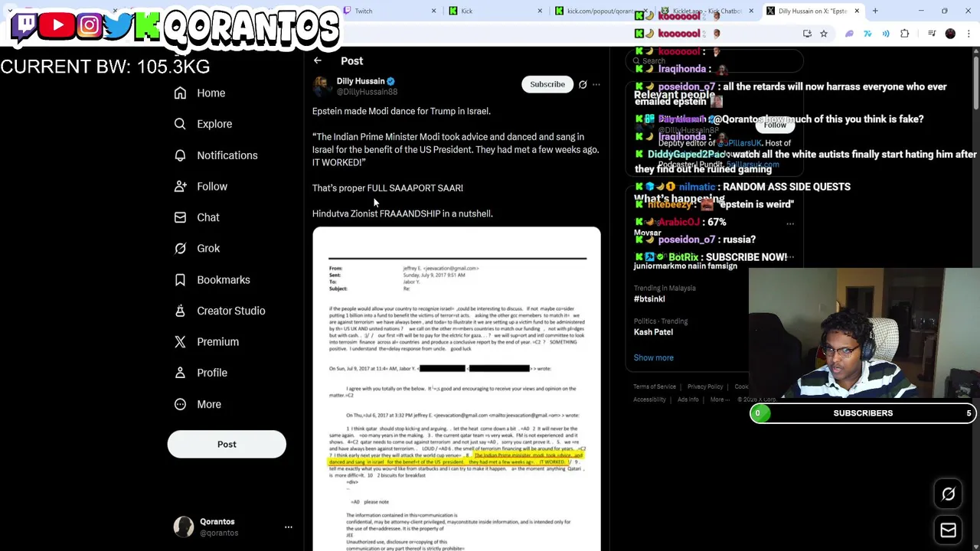Expand the More options in sidebar
Viewport: 980px width, 551px height.
pyautogui.click(x=198, y=404)
